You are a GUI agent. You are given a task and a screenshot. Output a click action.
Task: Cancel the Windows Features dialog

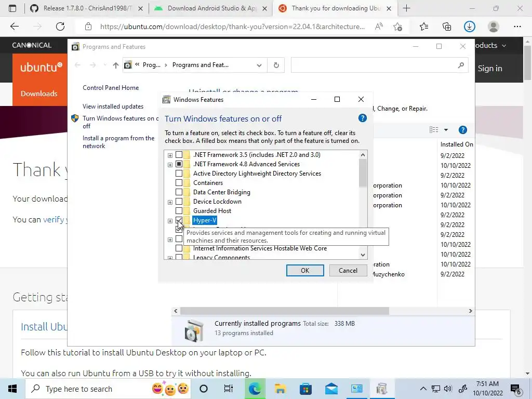[348, 270]
